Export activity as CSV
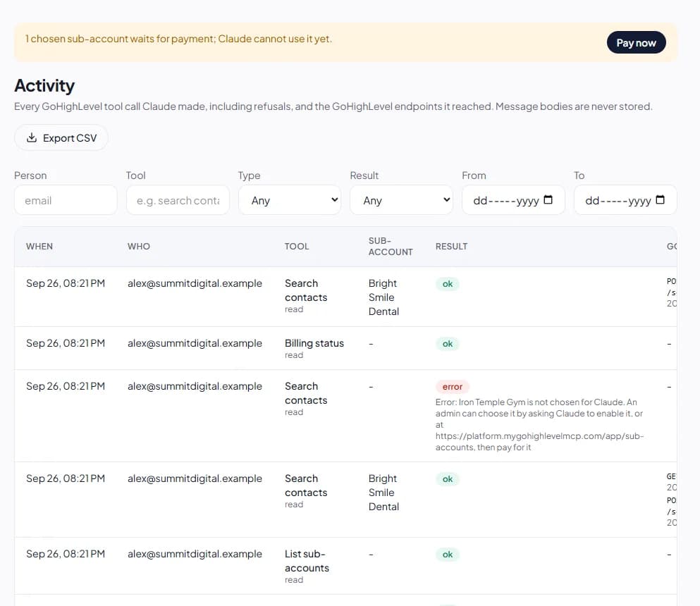 61,138
